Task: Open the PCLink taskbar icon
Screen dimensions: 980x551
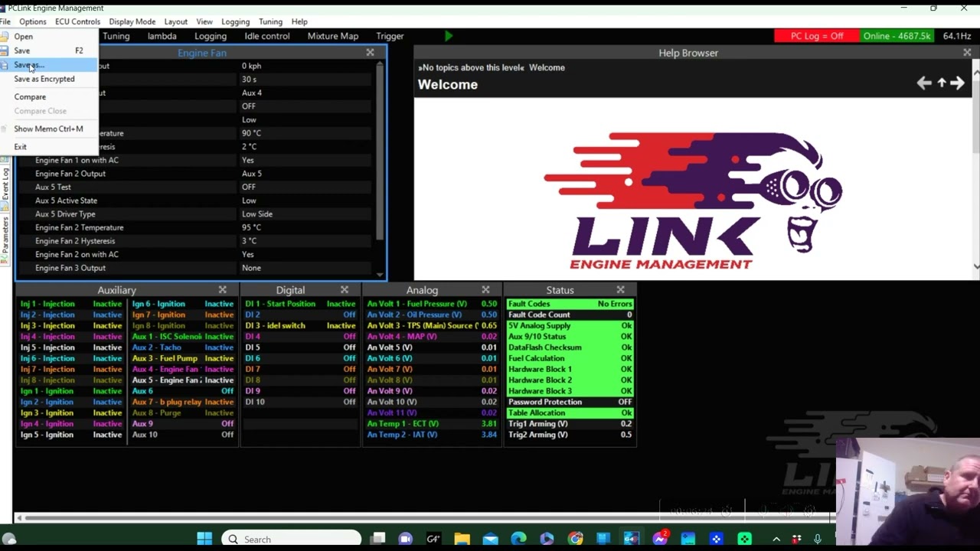Action: [x=632, y=539]
